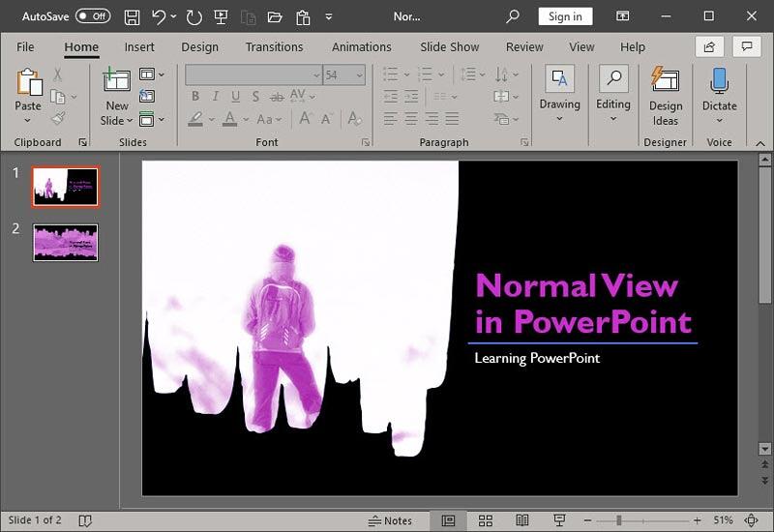Click Fit slide to window icon
774x532 pixels.
(x=752, y=520)
